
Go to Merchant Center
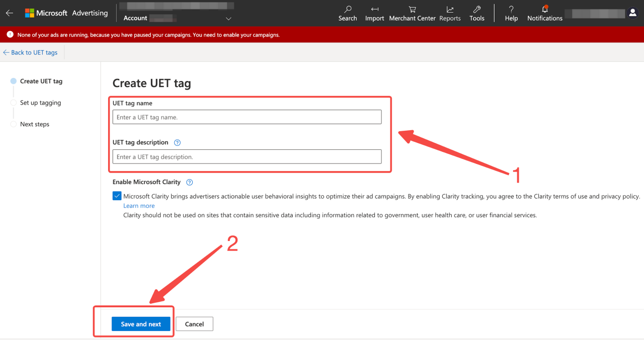pos(413,14)
